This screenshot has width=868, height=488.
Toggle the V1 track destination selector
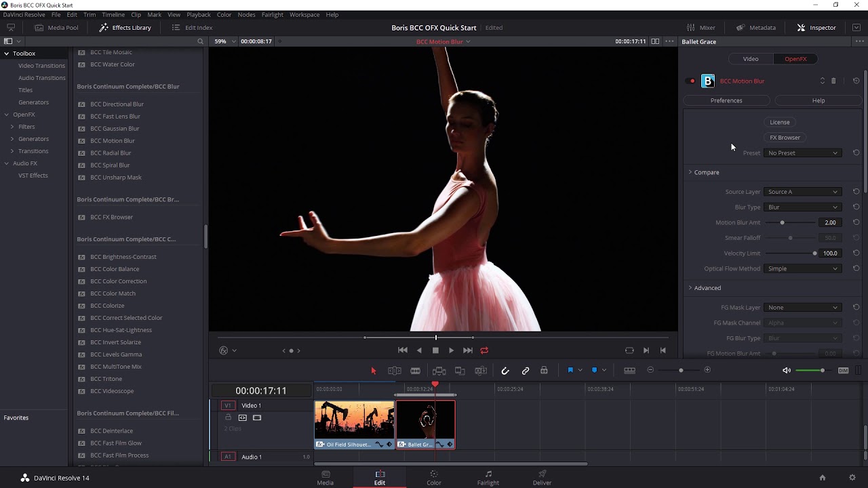[228, 405]
